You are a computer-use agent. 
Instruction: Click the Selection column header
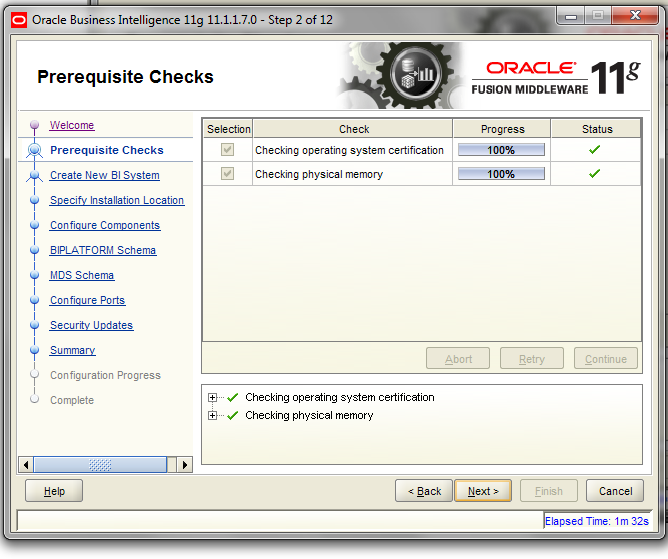pos(228,129)
